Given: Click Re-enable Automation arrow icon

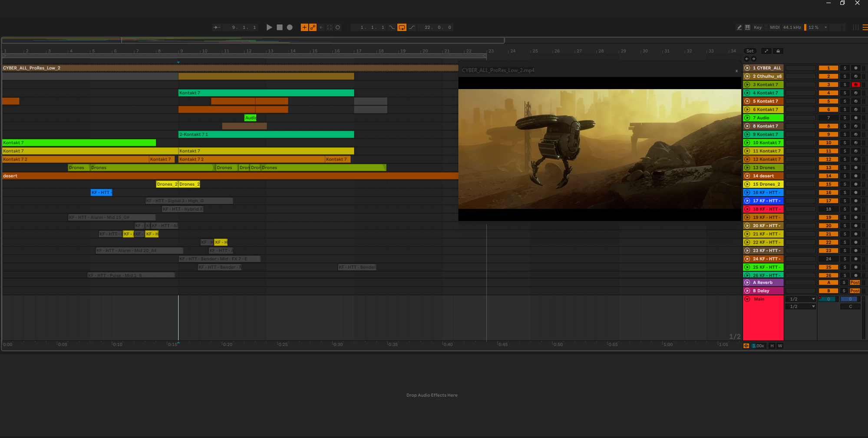Looking at the screenshot, I should (x=321, y=27).
